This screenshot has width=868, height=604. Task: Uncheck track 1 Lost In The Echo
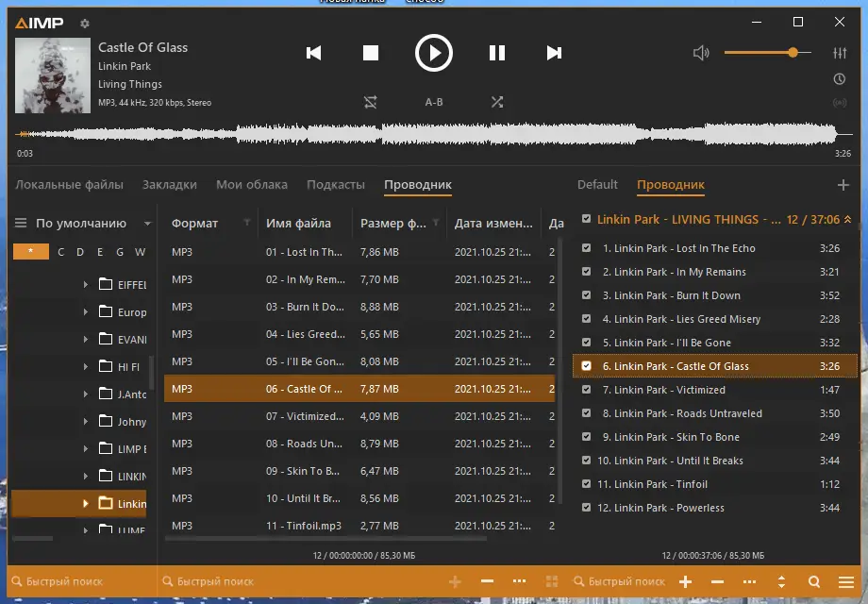(586, 248)
